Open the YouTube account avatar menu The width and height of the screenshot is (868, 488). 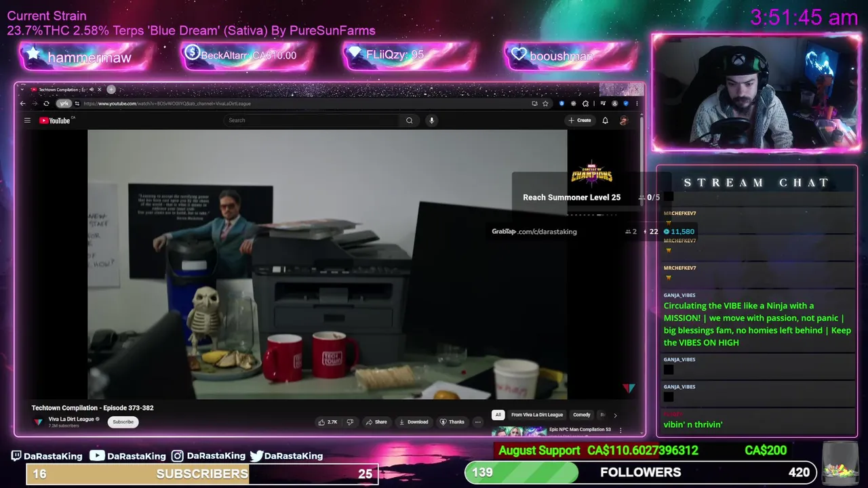pyautogui.click(x=624, y=120)
